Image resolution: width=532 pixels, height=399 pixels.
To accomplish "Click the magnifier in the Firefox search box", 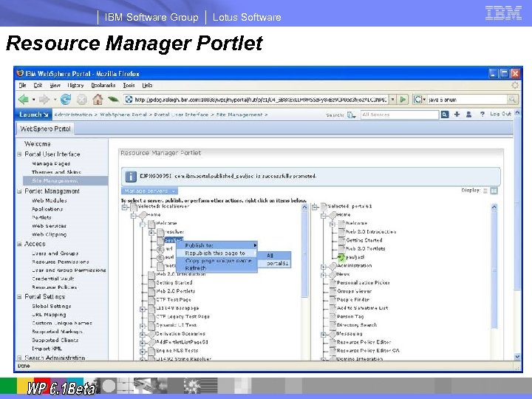I will [x=511, y=100].
